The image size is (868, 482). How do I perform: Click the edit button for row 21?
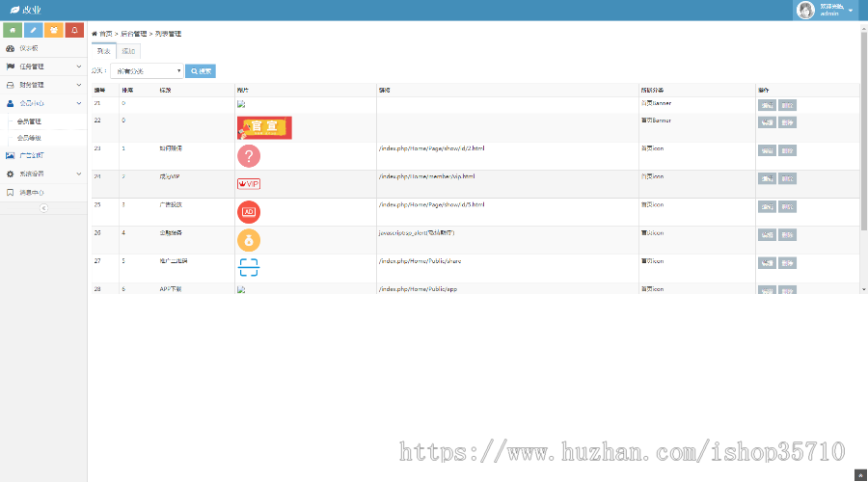767,105
